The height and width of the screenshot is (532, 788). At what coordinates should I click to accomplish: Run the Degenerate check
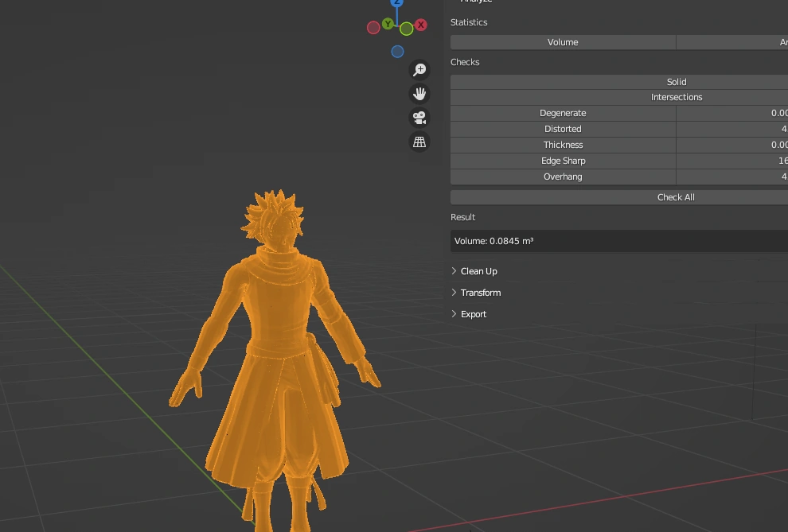pyautogui.click(x=563, y=114)
